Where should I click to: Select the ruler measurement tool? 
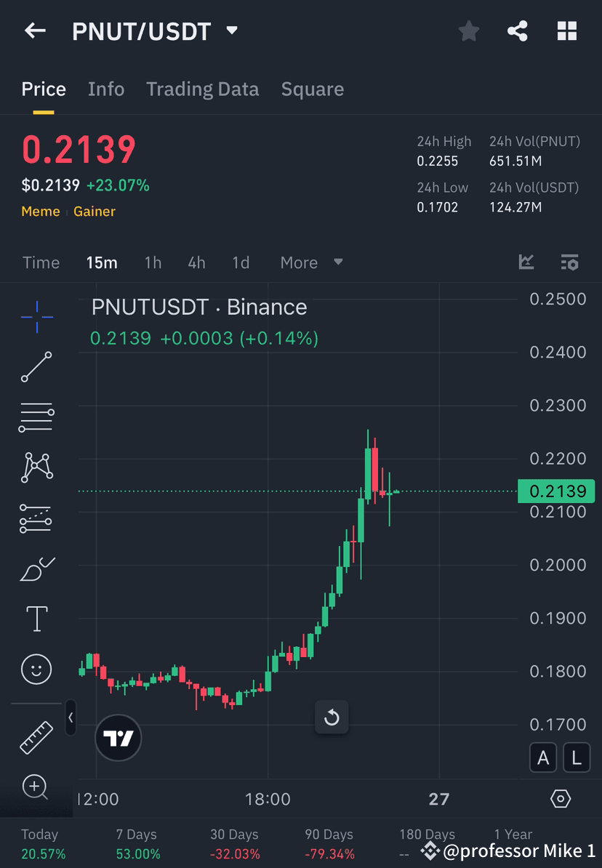coord(36,737)
